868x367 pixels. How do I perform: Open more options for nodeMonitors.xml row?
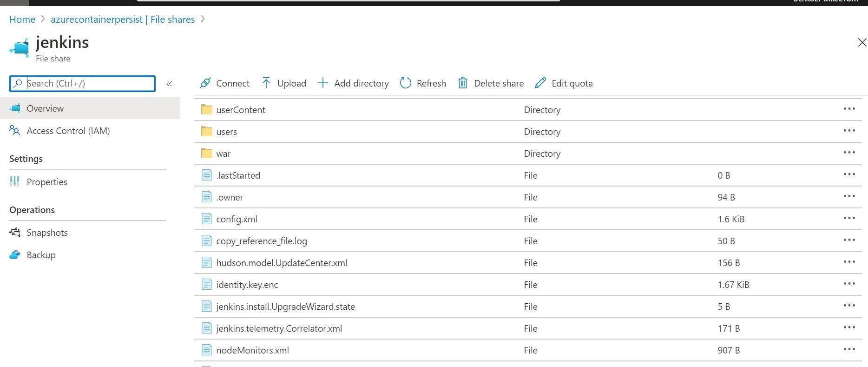pos(849,349)
